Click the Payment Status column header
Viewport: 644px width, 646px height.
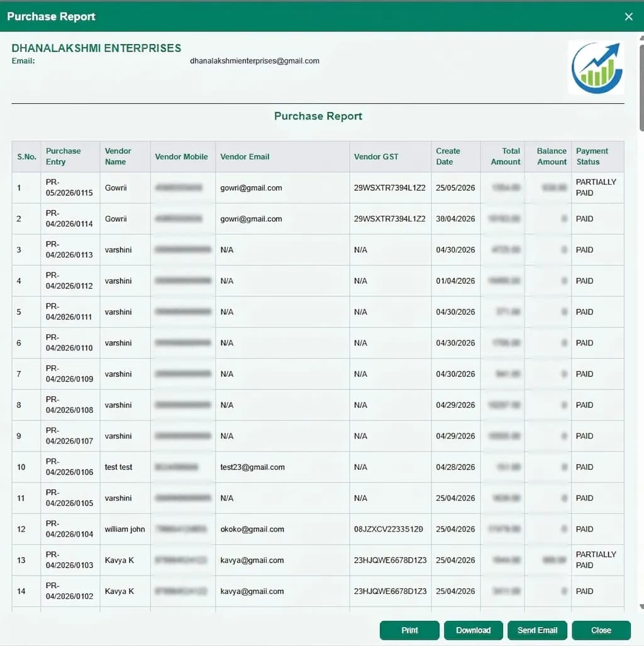coord(597,157)
